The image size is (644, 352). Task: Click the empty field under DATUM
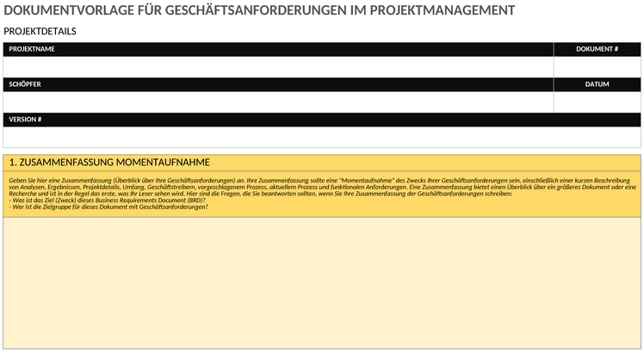[x=598, y=102]
